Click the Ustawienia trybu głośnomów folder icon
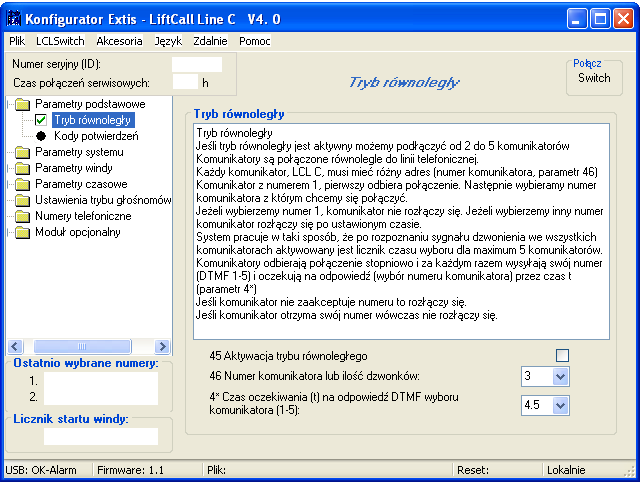 pos(22,201)
